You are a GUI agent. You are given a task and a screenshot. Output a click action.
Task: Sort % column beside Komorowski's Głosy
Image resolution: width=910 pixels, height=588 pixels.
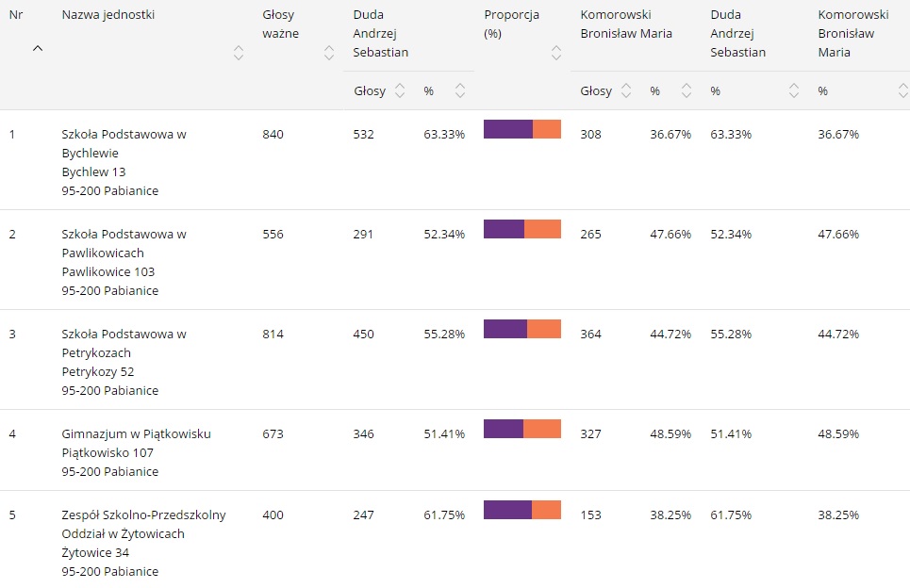(687, 91)
